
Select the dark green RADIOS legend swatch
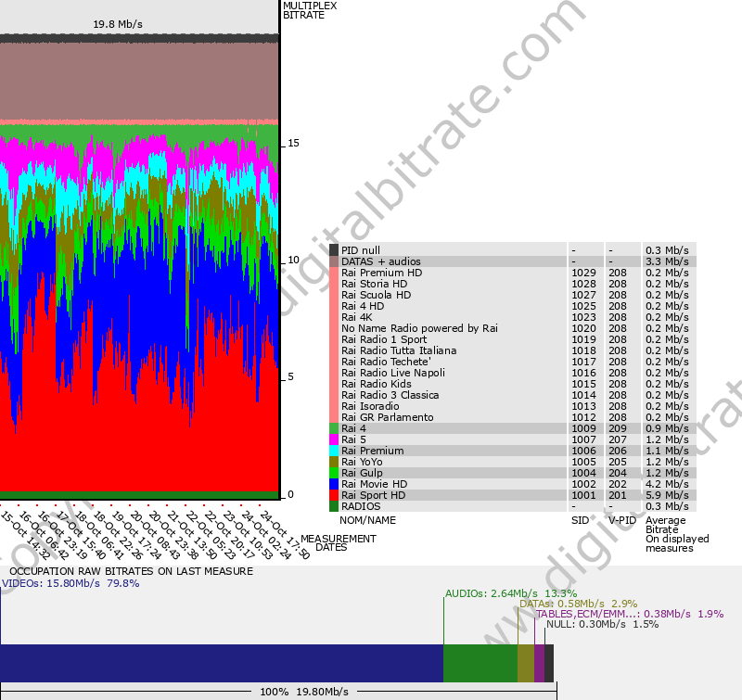(x=334, y=506)
